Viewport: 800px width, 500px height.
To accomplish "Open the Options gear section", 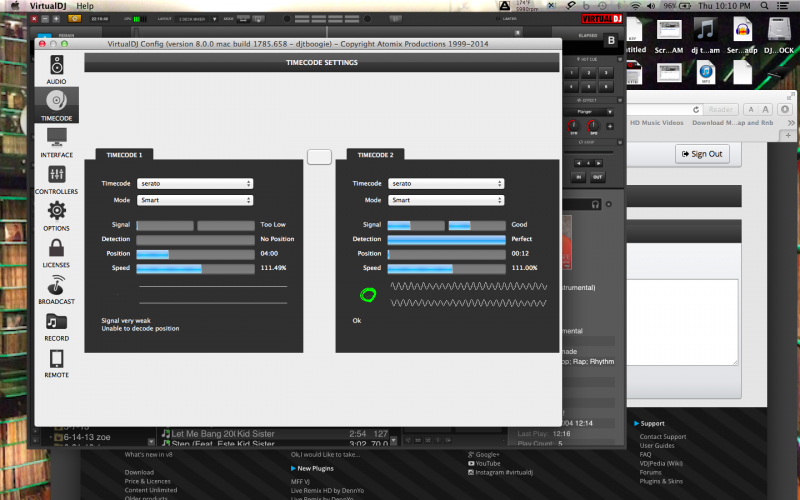I will pyautogui.click(x=57, y=216).
